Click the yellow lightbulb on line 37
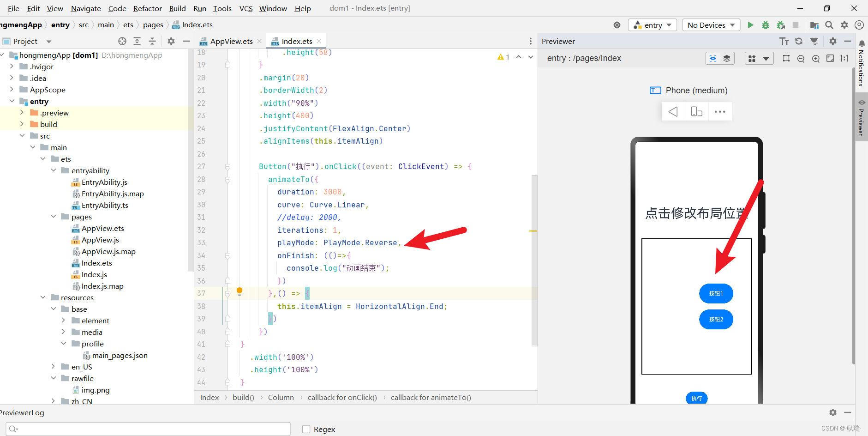Image resolution: width=868 pixels, height=436 pixels. click(239, 291)
